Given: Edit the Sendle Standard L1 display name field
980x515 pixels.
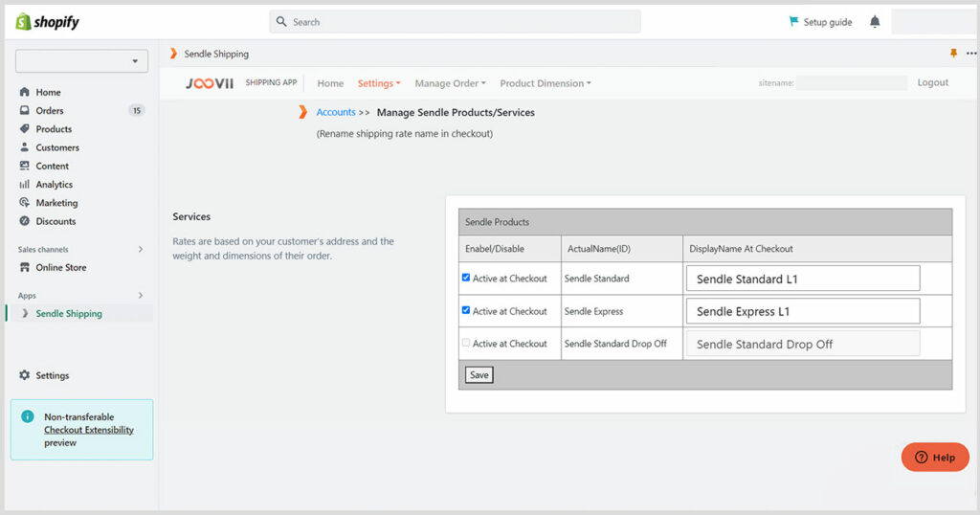Looking at the screenshot, I should [x=803, y=279].
